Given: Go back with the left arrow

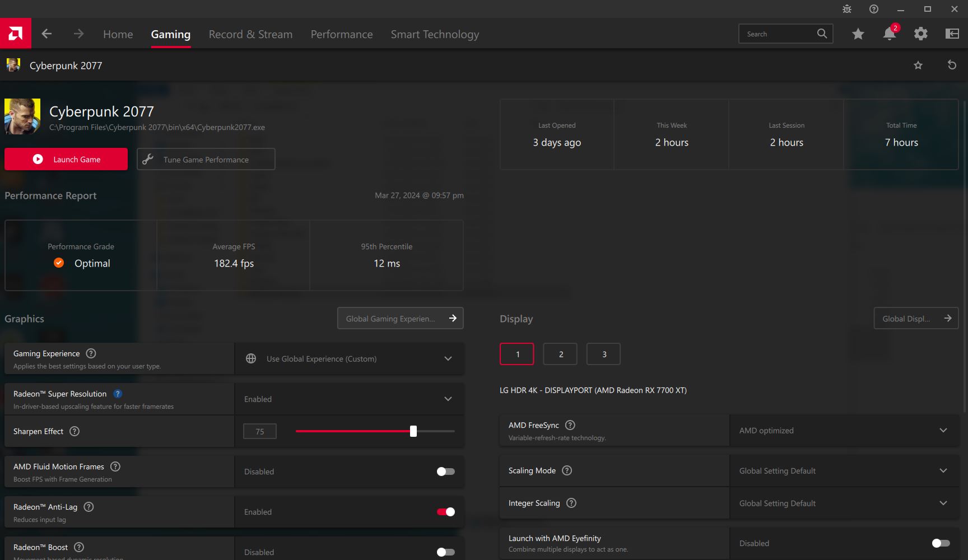Looking at the screenshot, I should (x=47, y=34).
